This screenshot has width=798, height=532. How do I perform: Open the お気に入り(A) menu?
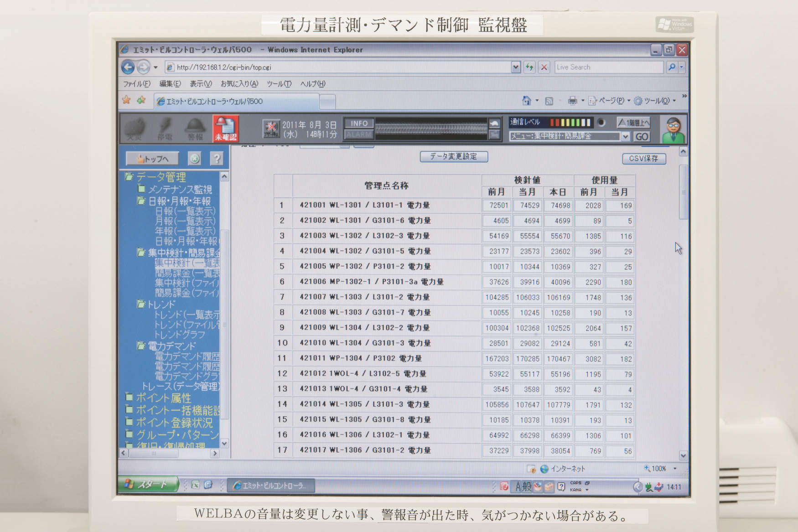click(239, 84)
